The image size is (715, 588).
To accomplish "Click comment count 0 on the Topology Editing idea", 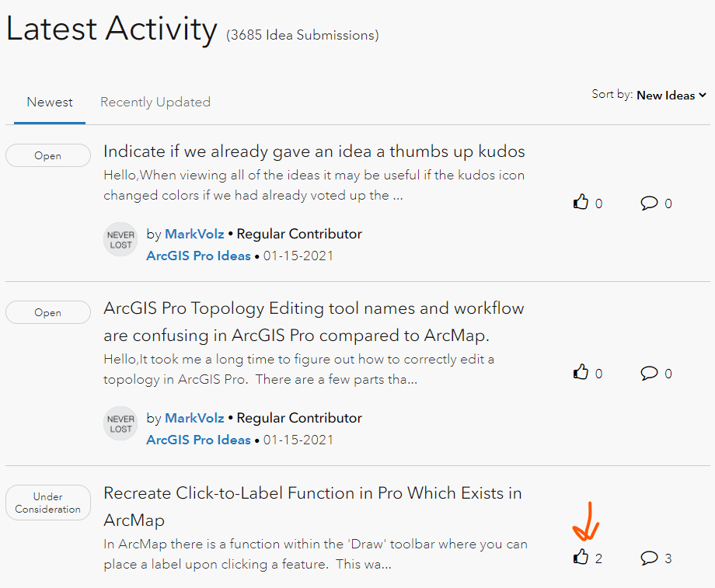I will 668,374.
